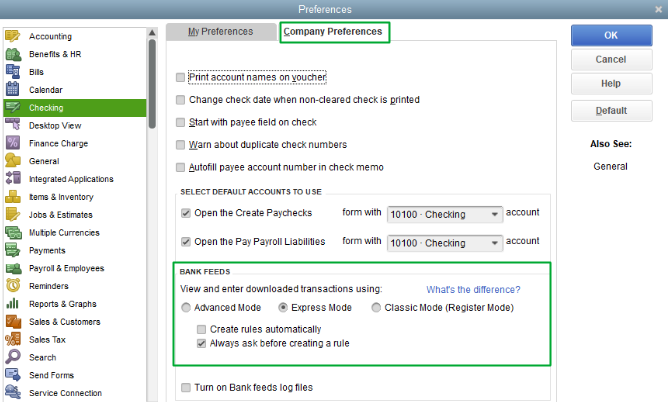Open the Company Preferences tab
Viewport: 668px width, 402px height.
pos(333,32)
